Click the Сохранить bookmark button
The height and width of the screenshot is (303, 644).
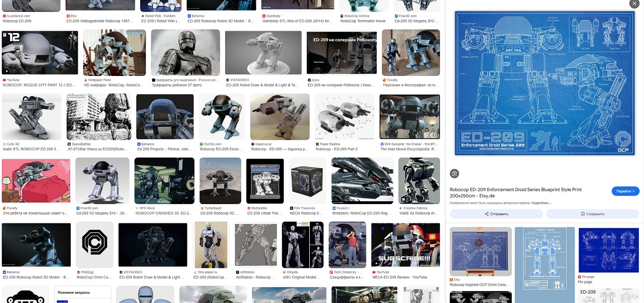pos(592,214)
